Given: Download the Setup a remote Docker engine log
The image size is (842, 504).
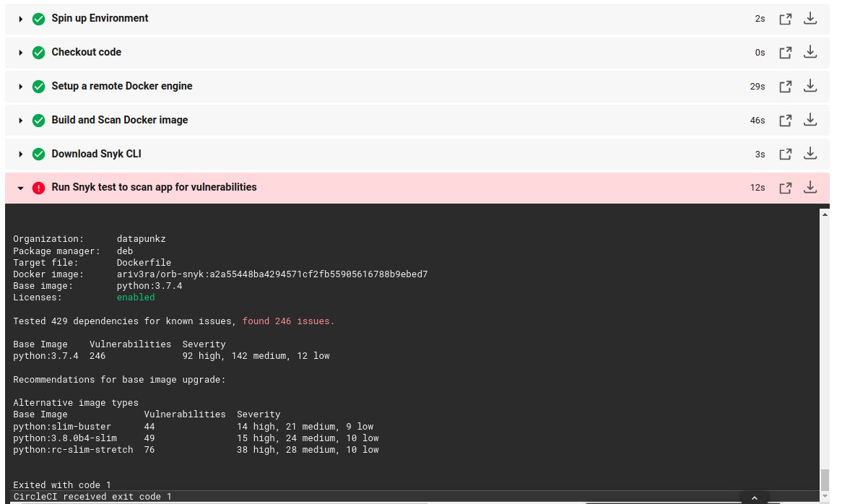Looking at the screenshot, I should point(810,86).
